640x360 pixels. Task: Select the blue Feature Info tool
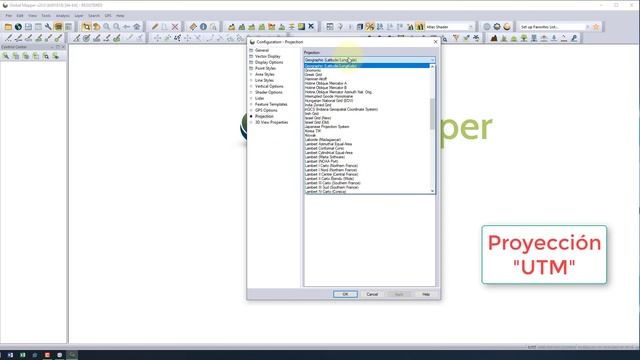point(203,27)
